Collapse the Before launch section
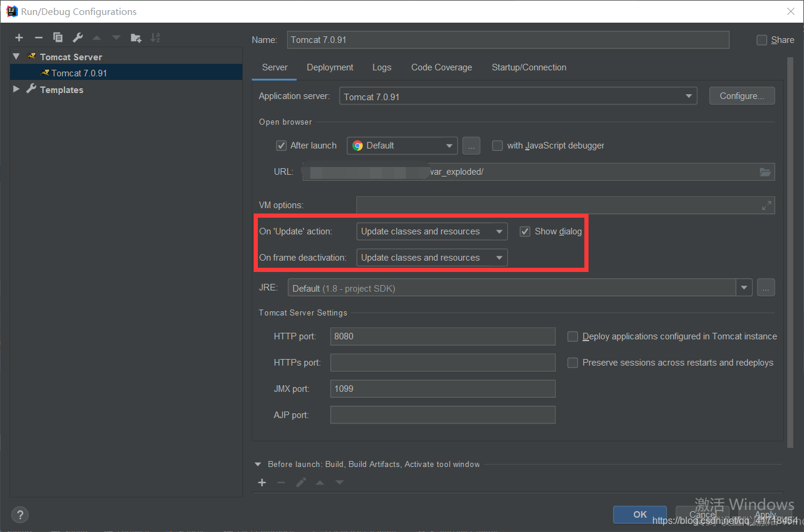This screenshot has height=532, width=804. pos(258,464)
